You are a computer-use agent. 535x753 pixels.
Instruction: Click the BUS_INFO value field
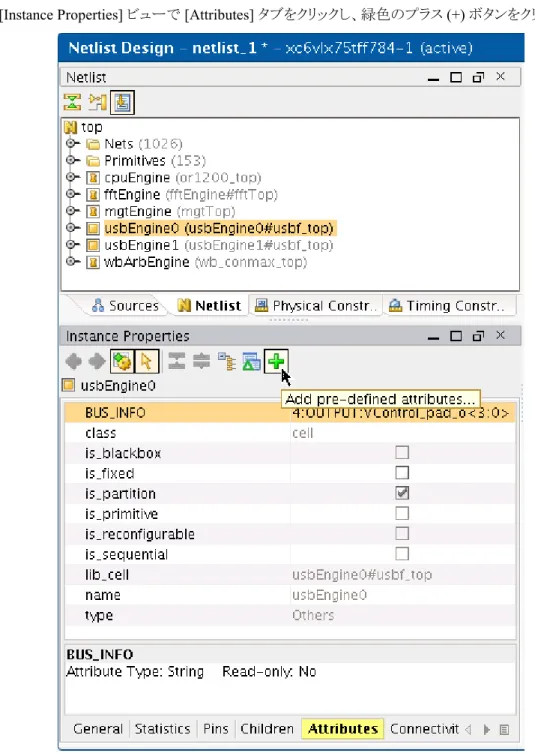coord(402,413)
